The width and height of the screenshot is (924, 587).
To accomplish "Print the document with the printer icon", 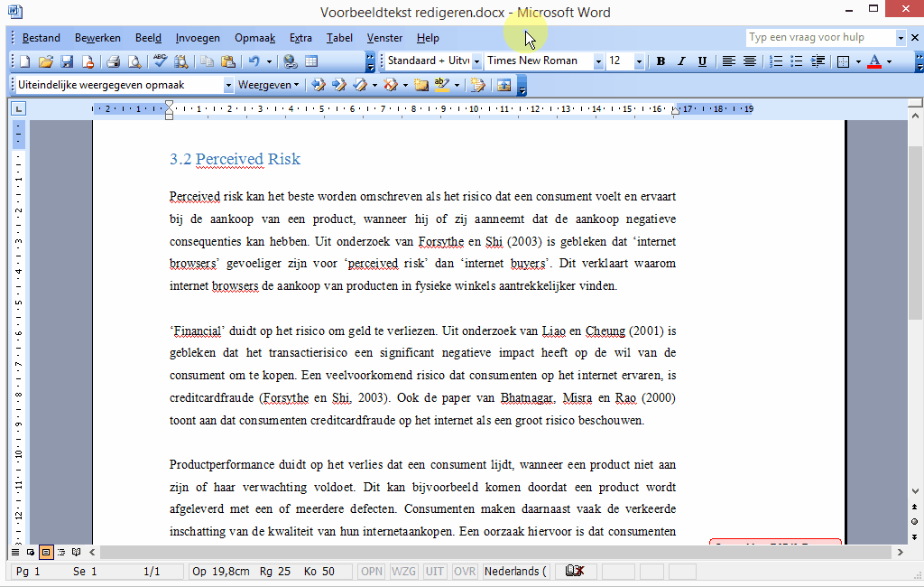I will tap(113, 61).
